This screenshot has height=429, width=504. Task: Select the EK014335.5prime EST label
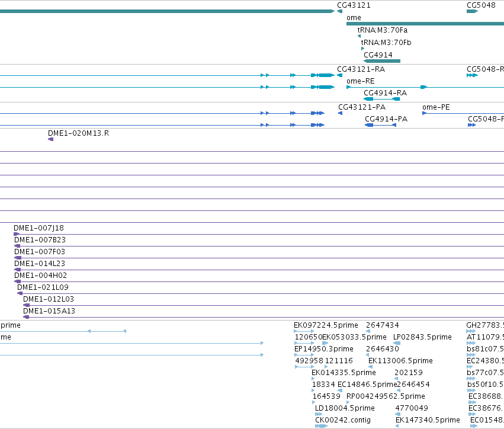344,373
